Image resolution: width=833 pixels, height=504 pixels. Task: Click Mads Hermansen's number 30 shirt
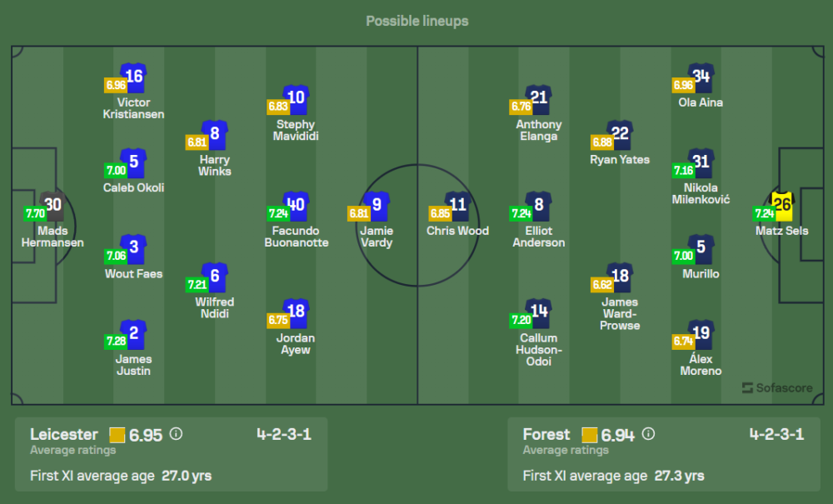(x=52, y=205)
